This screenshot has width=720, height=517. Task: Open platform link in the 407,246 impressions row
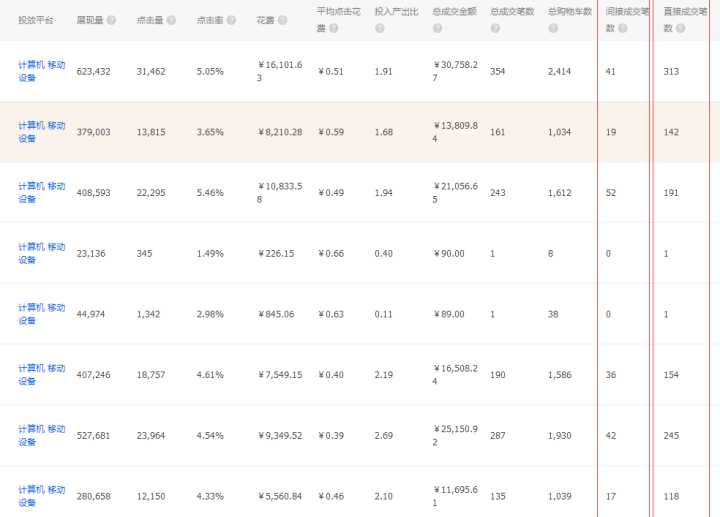click(41, 374)
